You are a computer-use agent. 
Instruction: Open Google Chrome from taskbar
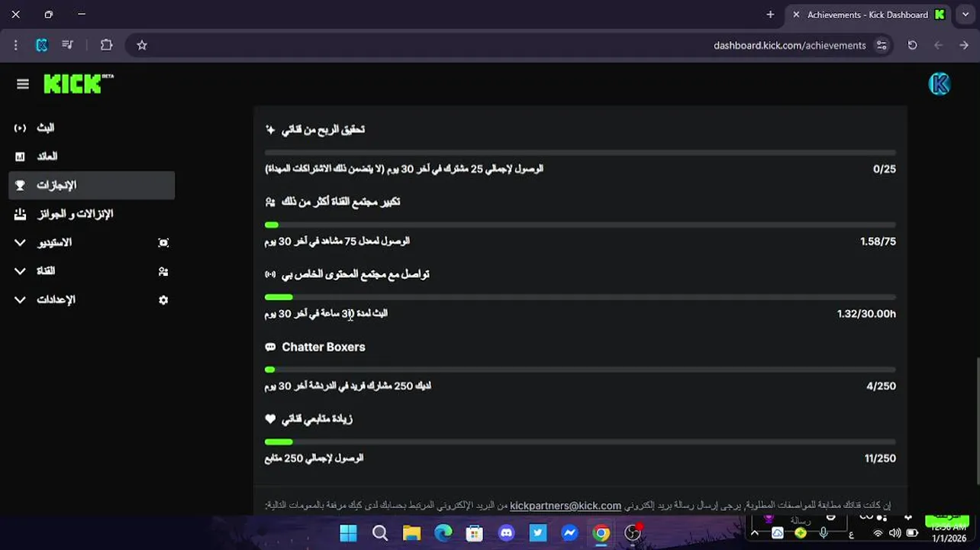pyautogui.click(x=601, y=533)
